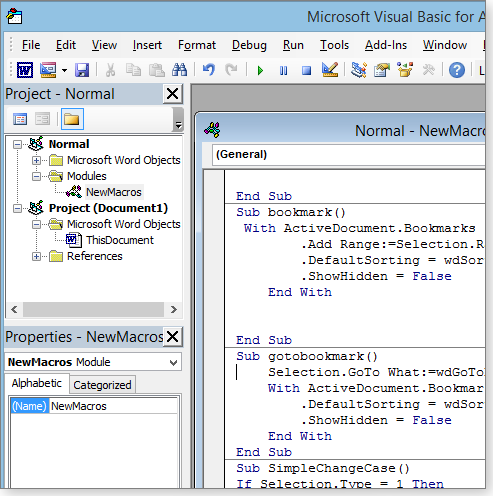Click the Reset stop button
This screenshot has height=496, width=493.
click(x=306, y=71)
